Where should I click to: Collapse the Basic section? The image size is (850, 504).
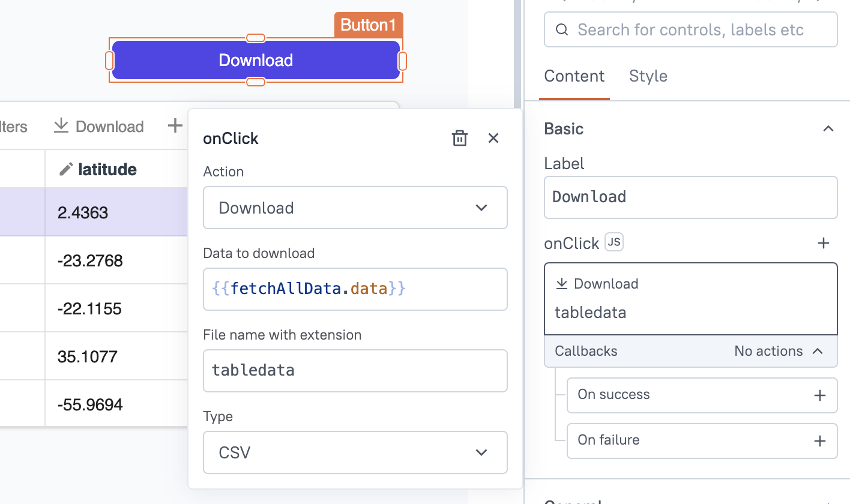828,129
